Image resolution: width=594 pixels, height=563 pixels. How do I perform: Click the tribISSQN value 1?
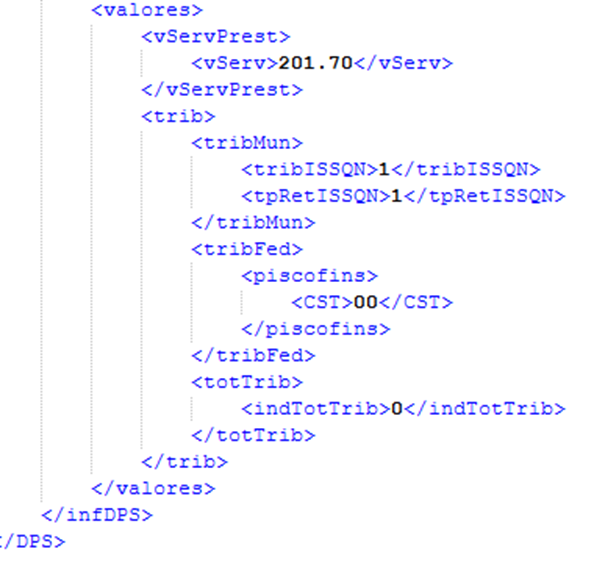point(384,169)
